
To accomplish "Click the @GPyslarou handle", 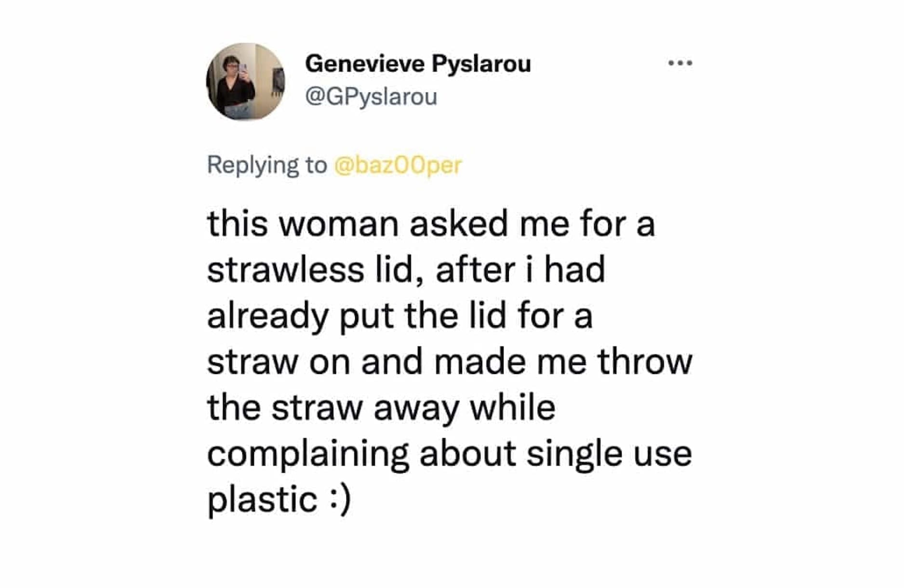I will coord(371,96).
